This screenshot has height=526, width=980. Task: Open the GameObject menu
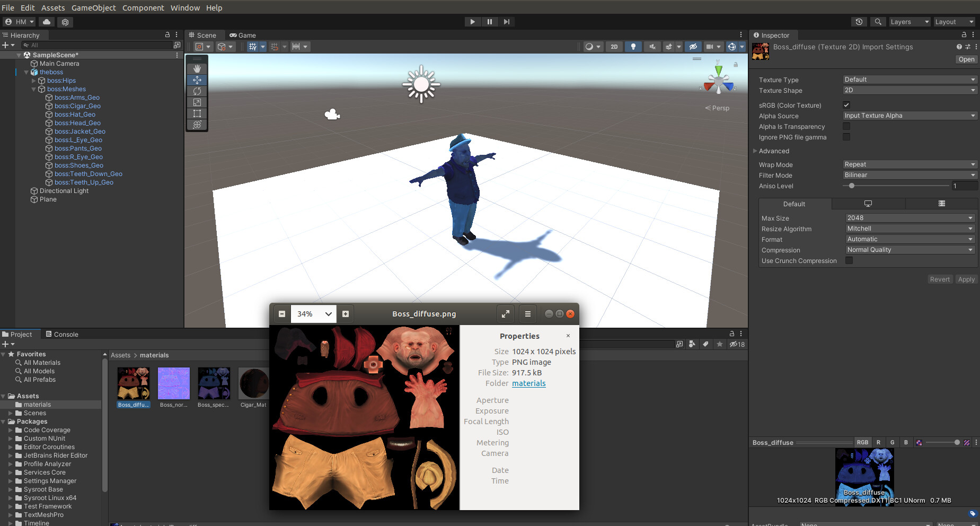[94, 7]
